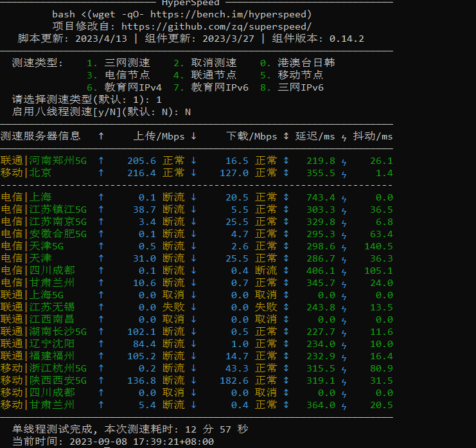Click menu option '3. 电信节点'
This screenshot has width=476, height=448.
pos(118,75)
